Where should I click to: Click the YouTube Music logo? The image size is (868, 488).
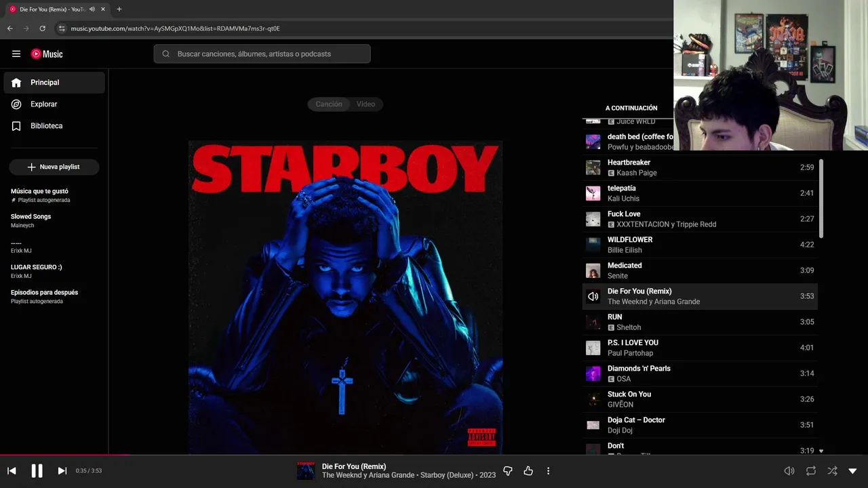(x=47, y=54)
